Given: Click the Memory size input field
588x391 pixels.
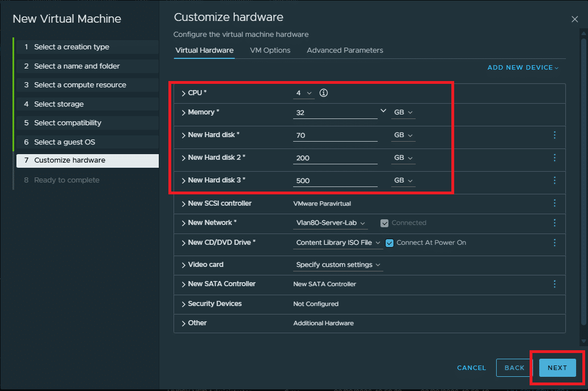Looking at the screenshot, I should coord(335,112).
